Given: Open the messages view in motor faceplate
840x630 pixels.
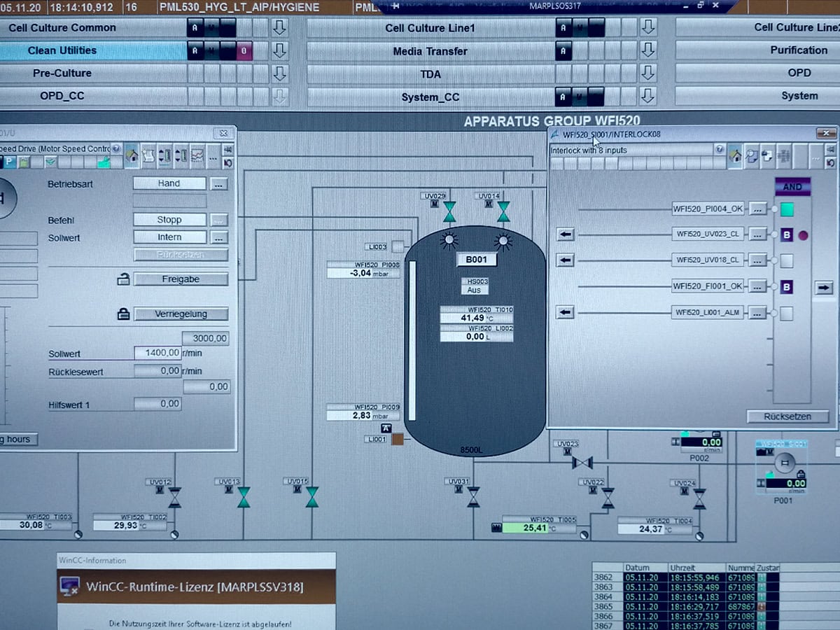Looking at the screenshot, I should point(148,155).
